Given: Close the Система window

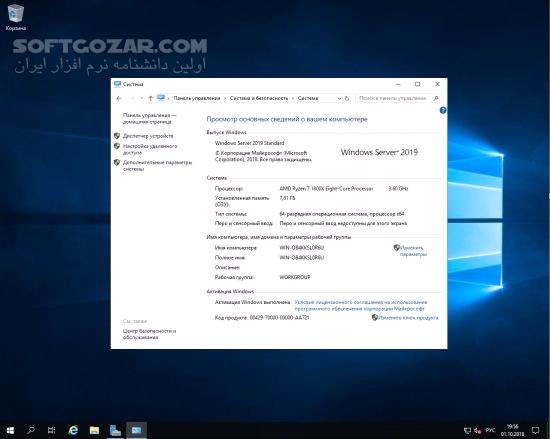Looking at the screenshot, I should (x=437, y=84).
